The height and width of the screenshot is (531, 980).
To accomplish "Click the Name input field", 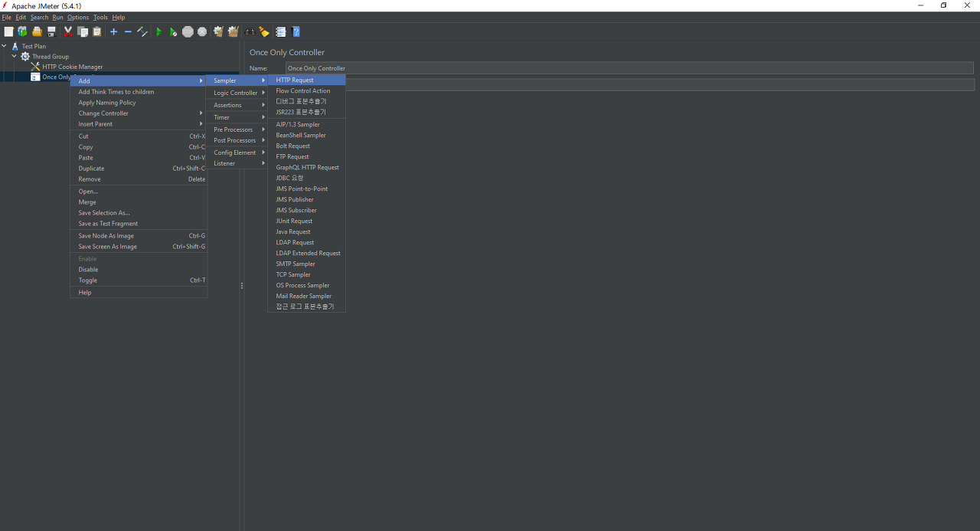I will (629, 68).
